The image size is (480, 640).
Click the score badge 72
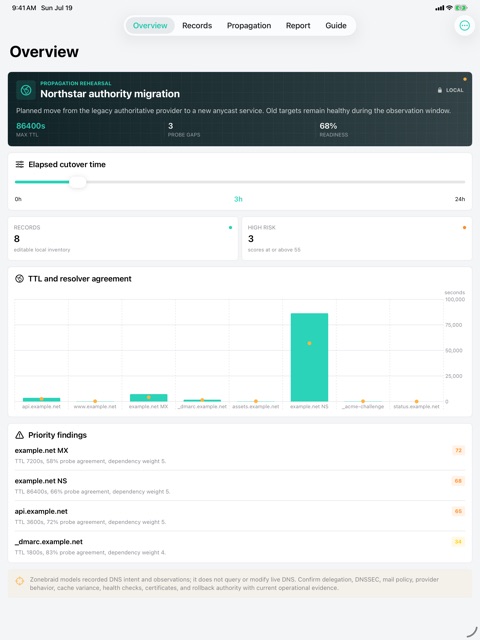(x=458, y=450)
